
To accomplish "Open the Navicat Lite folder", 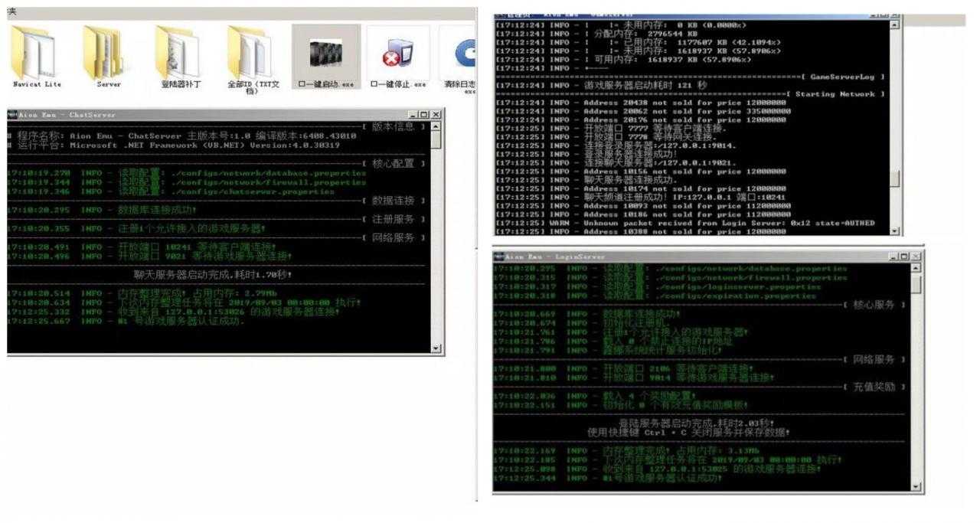I will pos(36,55).
